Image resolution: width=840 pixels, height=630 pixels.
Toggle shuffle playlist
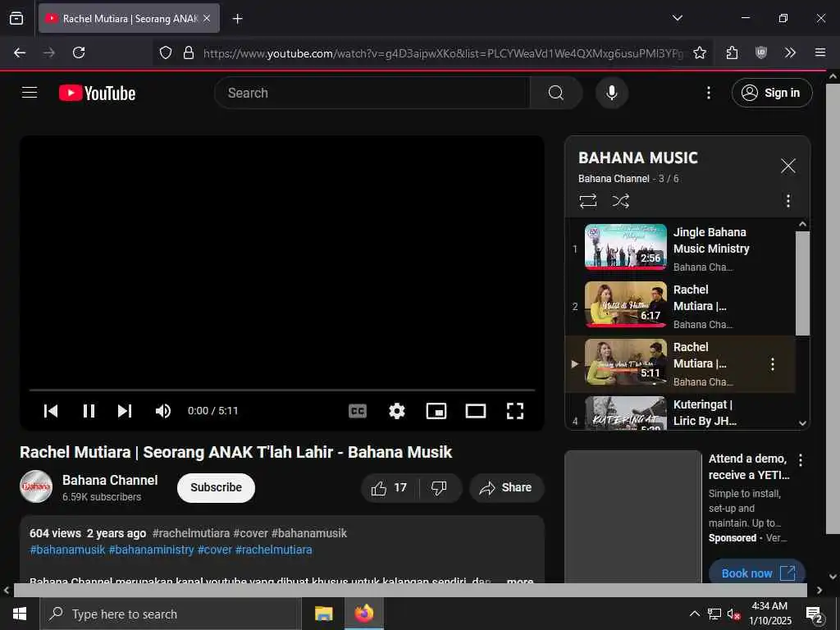click(620, 201)
